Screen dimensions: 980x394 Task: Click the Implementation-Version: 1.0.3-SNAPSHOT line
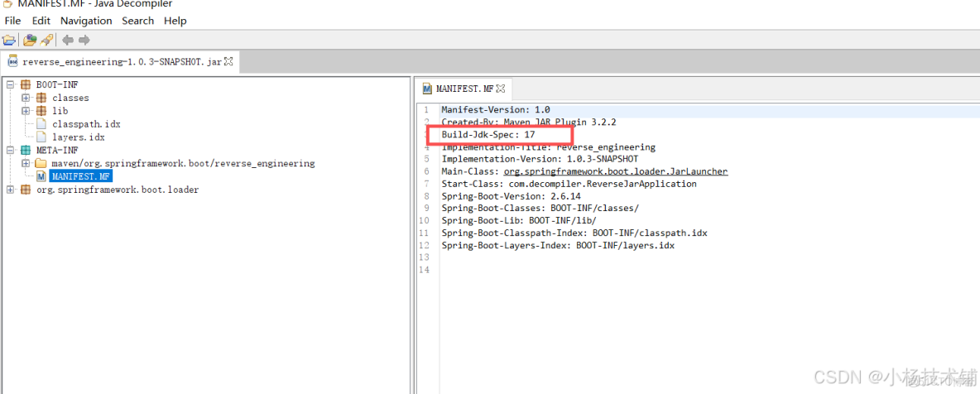(x=540, y=159)
